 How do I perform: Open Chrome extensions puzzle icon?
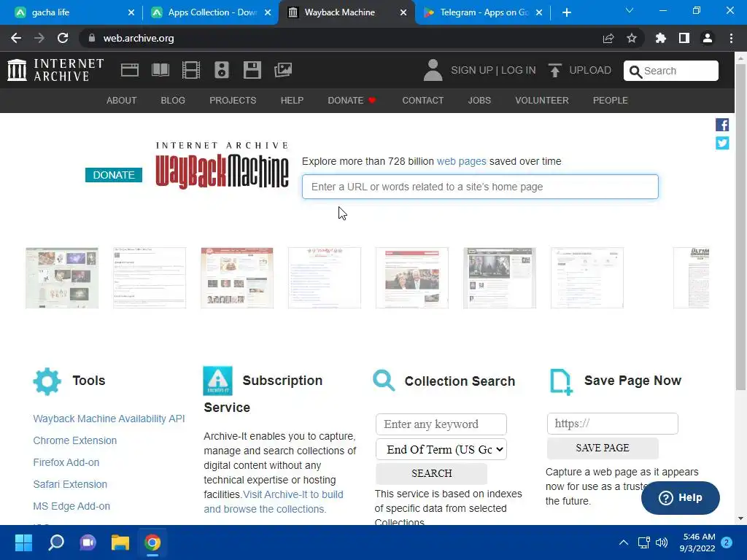(661, 38)
